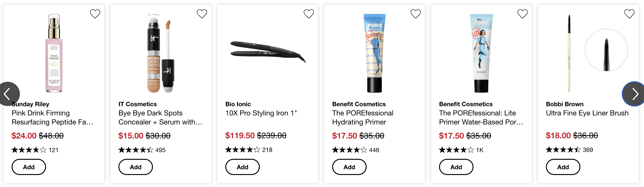The image size is (644, 187).
Task: Open Ultra Fine Eye Liner Brush link
Action: click(587, 113)
